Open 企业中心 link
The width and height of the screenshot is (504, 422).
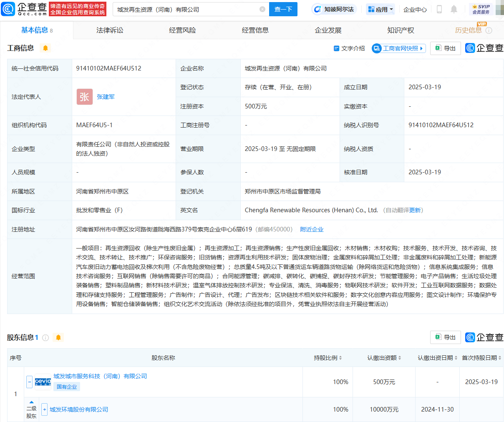click(x=415, y=9)
